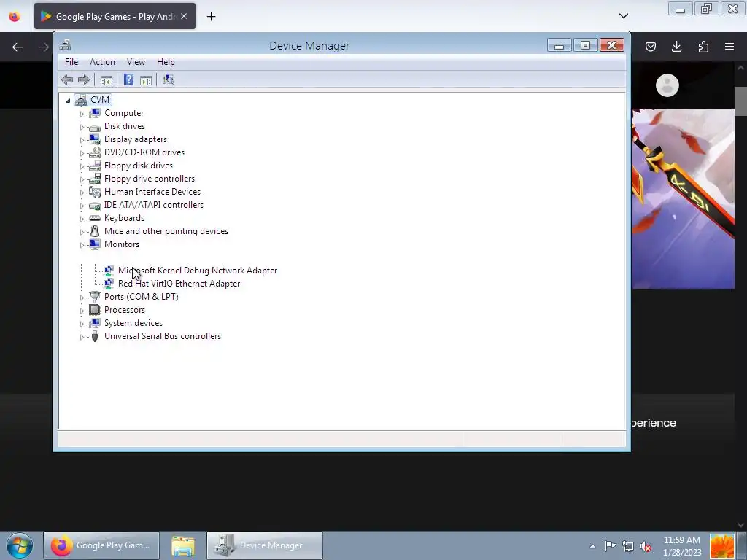Select the System devices icon
747x560 pixels.
(95, 323)
